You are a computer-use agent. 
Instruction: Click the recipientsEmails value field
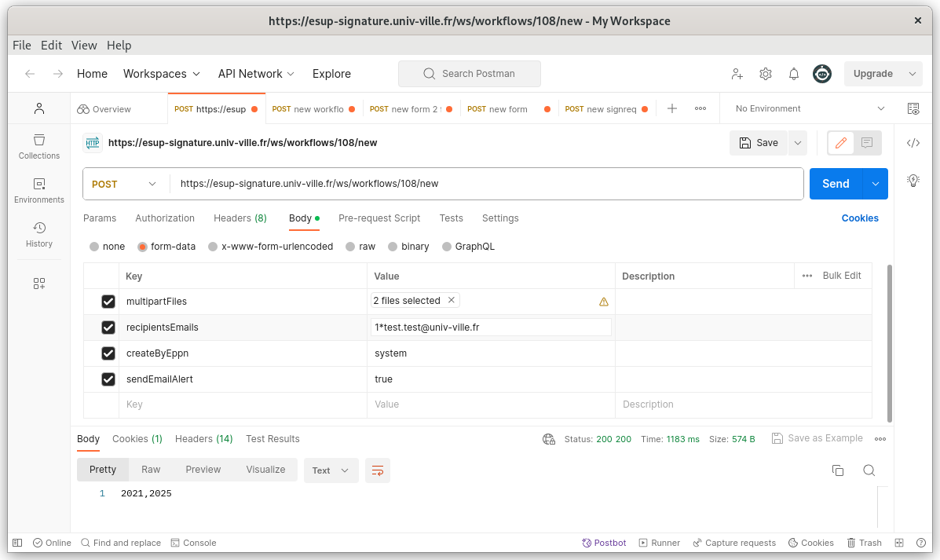[x=491, y=328]
